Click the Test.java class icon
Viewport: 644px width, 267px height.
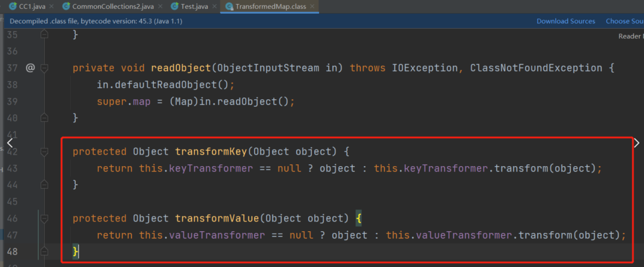(175, 6)
